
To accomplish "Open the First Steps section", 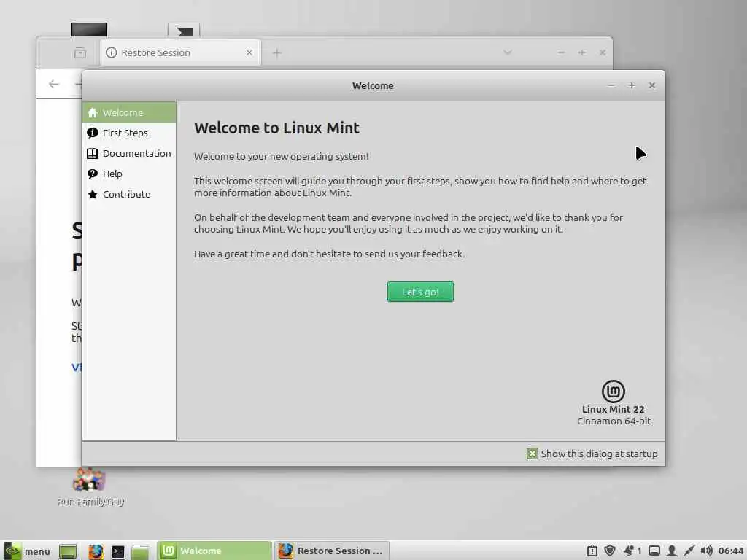I will pyautogui.click(x=129, y=133).
